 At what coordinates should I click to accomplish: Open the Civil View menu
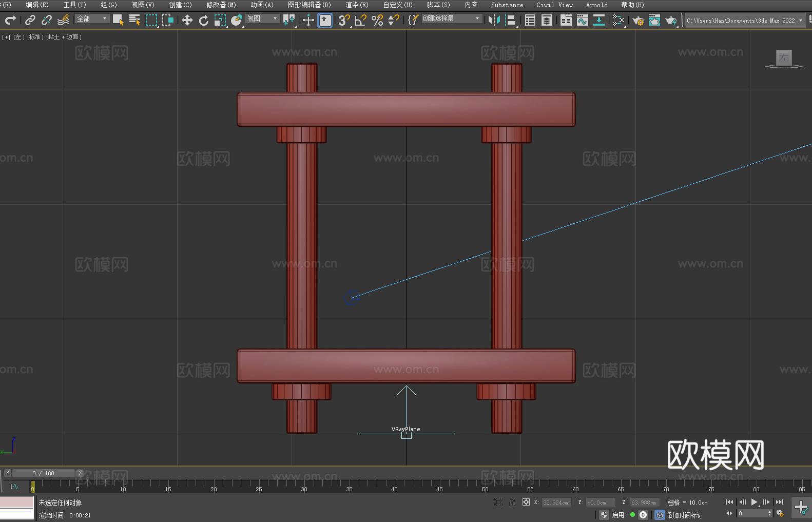[x=554, y=5]
